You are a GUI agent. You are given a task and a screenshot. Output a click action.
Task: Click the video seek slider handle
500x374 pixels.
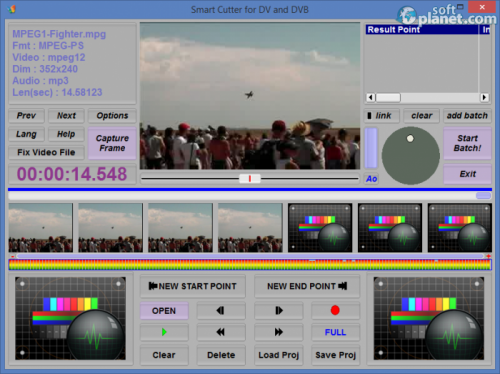coord(250,179)
